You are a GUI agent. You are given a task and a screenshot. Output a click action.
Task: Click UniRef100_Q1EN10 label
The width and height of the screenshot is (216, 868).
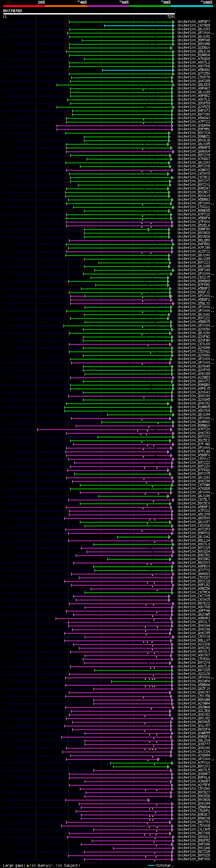pos(194,48)
